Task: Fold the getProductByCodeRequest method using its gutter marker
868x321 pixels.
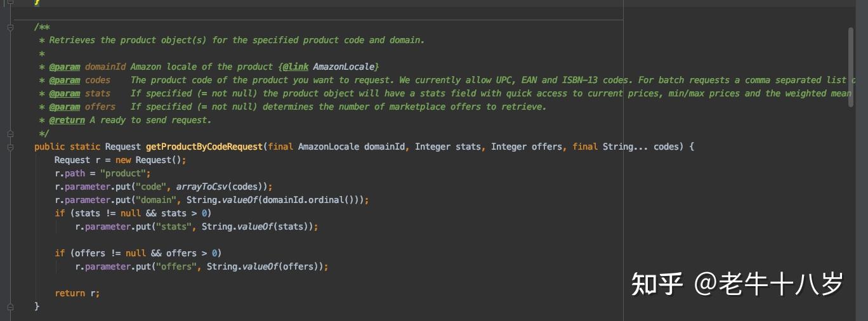Action: click(x=10, y=147)
